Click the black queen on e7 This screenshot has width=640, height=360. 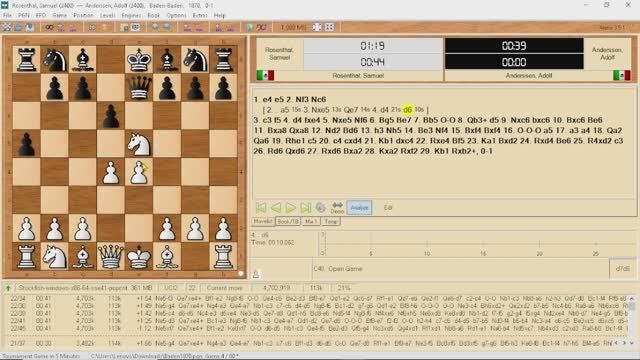(x=139, y=88)
